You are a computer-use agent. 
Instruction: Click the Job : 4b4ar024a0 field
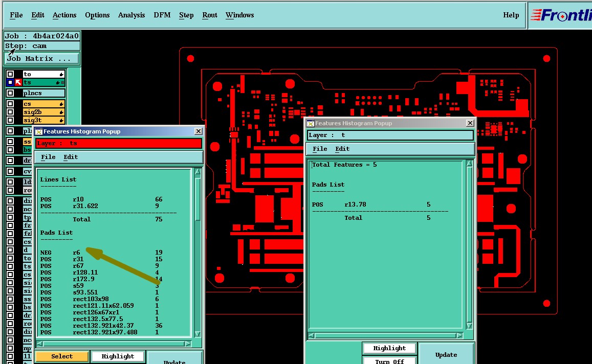(42, 36)
